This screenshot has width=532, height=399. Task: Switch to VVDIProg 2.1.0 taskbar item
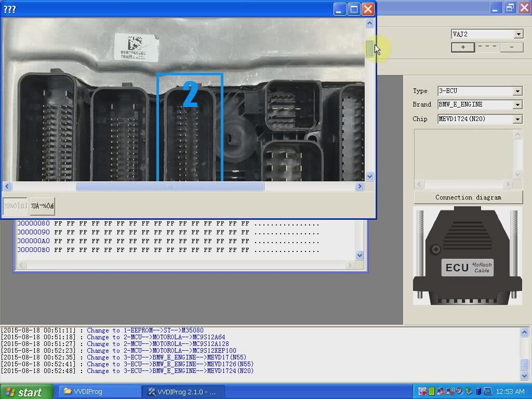tap(184, 392)
